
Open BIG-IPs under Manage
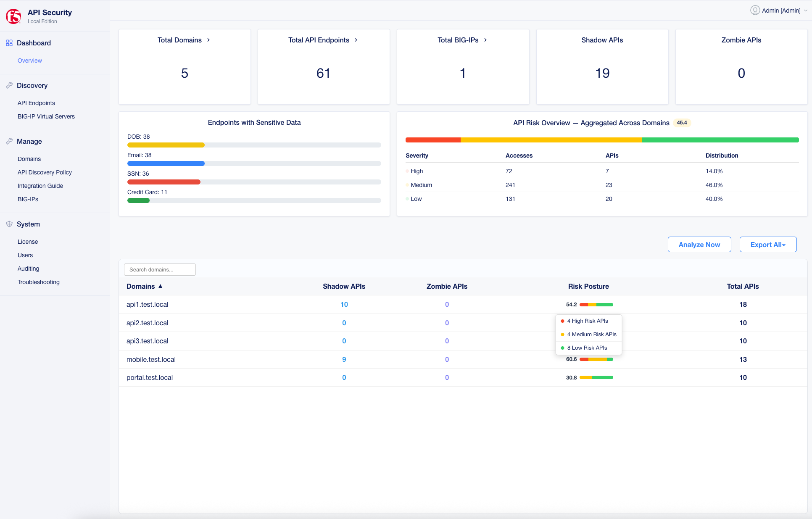click(28, 199)
